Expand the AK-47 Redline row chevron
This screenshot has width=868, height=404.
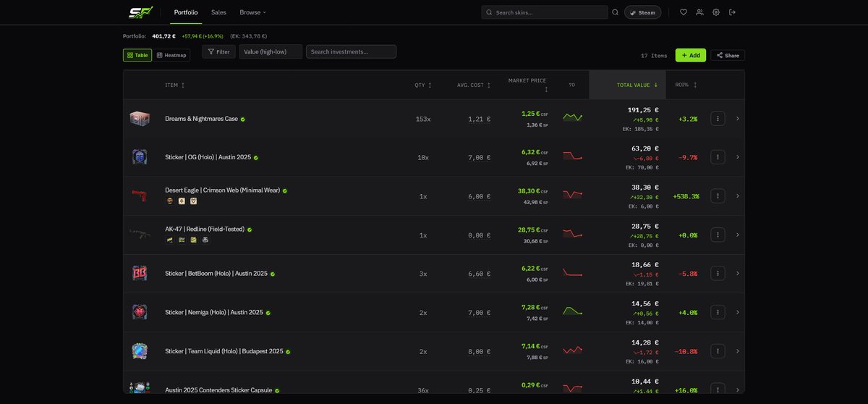click(x=737, y=235)
